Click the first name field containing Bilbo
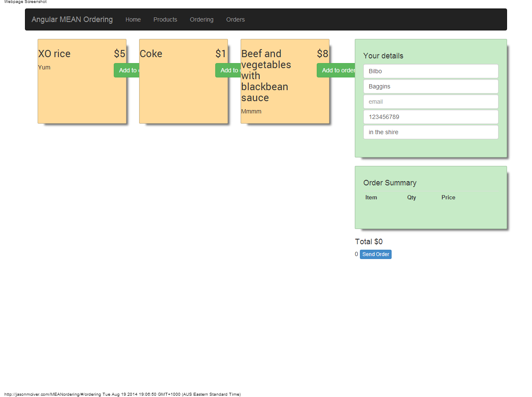This screenshot has height=397, width=532. click(431, 71)
